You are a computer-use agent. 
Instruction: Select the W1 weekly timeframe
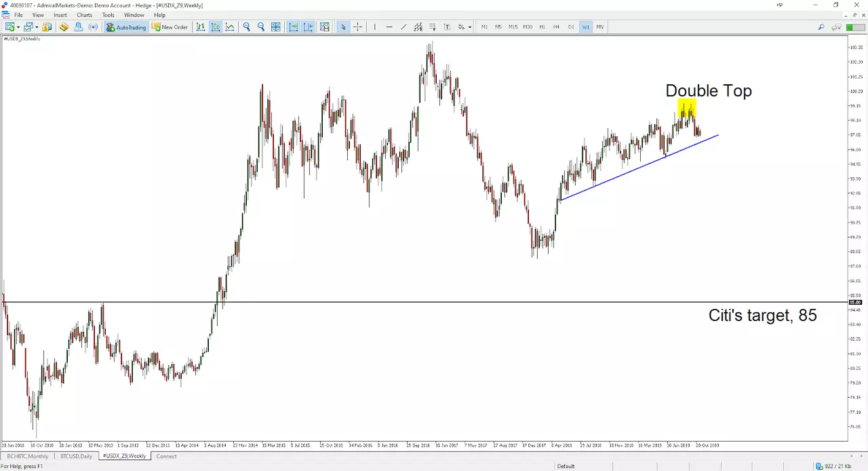click(x=586, y=27)
